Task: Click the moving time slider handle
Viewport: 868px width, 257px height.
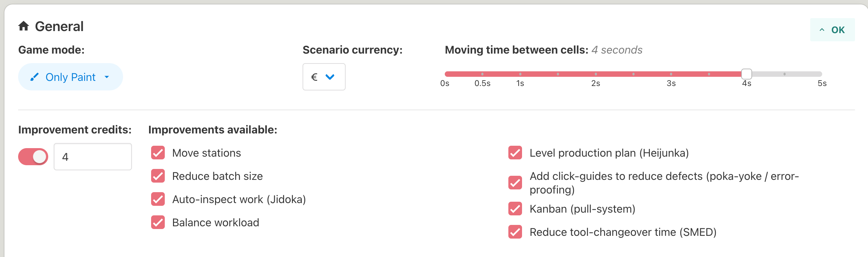Action: click(x=747, y=74)
